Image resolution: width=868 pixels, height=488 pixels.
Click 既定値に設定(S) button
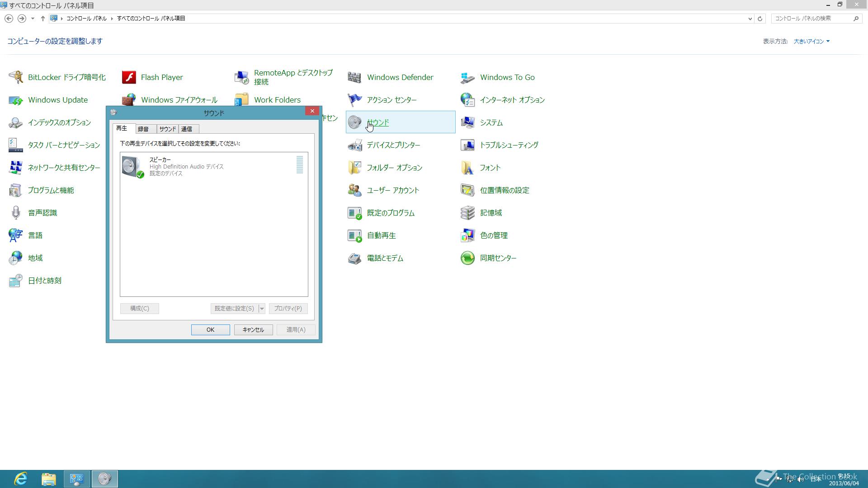[x=234, y=309]
